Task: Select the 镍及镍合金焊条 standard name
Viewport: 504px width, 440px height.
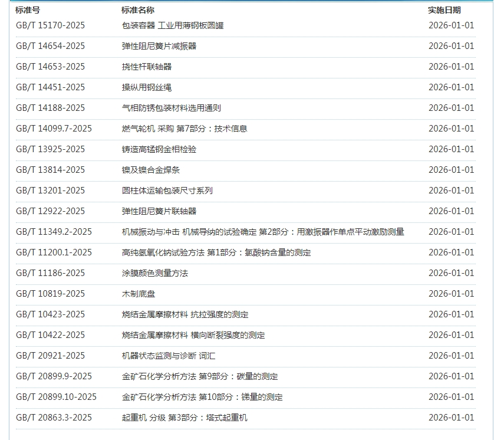Action: tap(151, 170)
